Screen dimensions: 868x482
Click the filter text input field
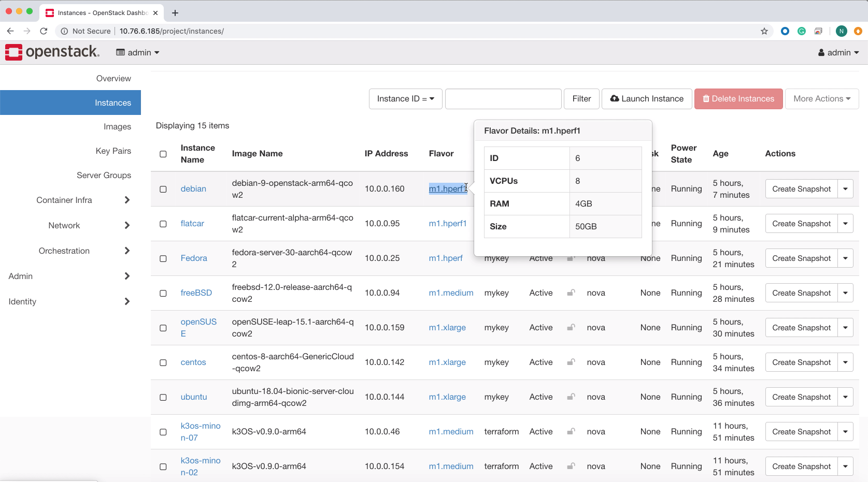[503, 99]
